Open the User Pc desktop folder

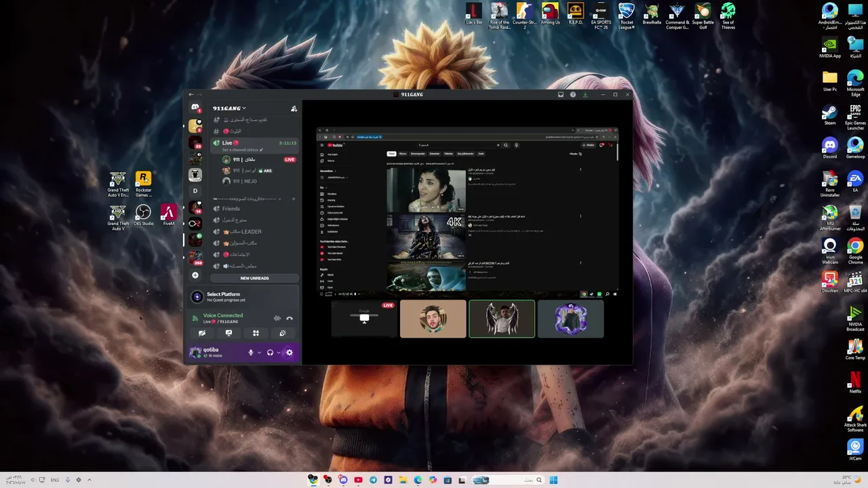tap(830, 81)
